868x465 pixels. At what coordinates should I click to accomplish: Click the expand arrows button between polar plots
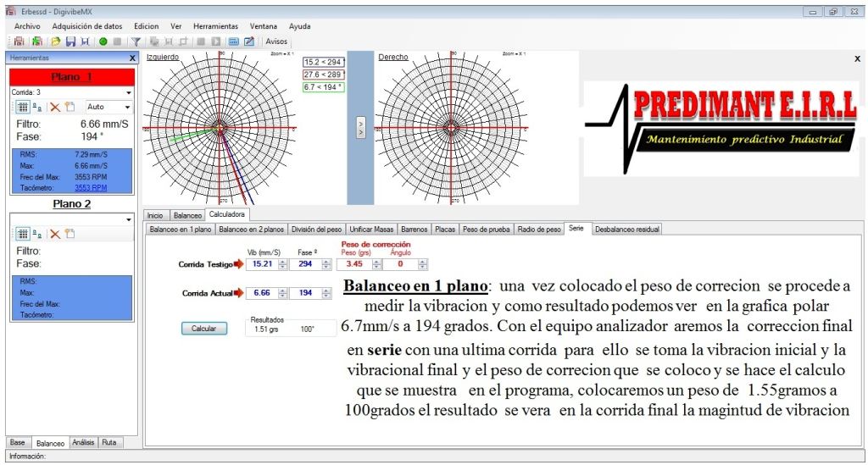pyautogui.click(x=361, y=128)
